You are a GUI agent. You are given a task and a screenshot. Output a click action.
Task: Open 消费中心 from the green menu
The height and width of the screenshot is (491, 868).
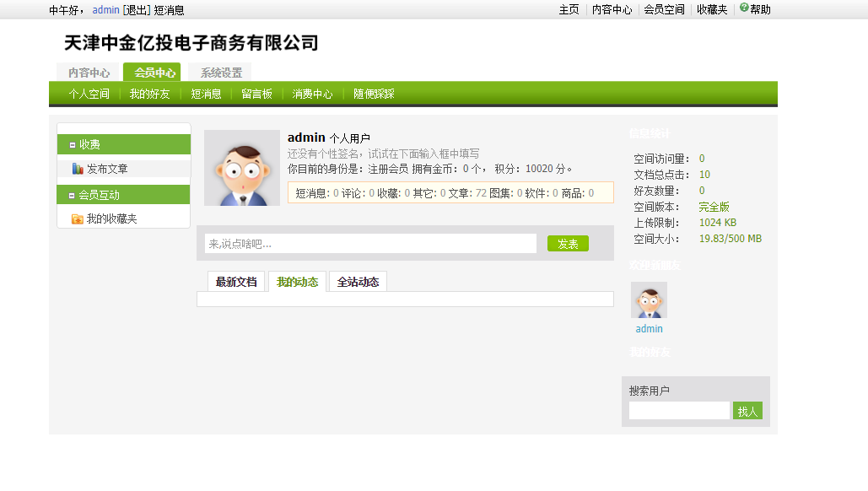[x=313, y=94]
